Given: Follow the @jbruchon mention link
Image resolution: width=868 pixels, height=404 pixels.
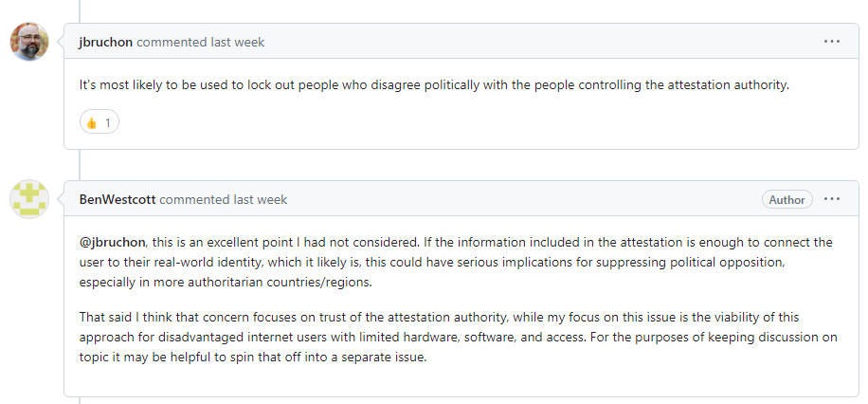Looking at the screenshot, I should click(113, 243).
